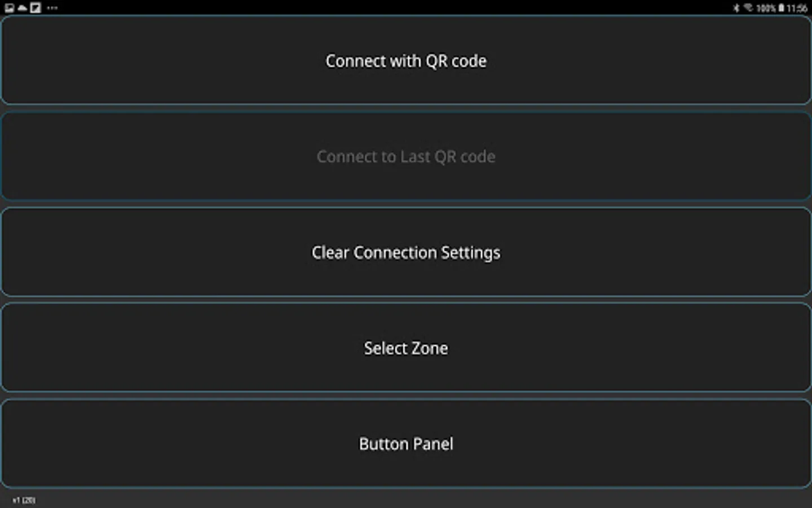This screenshot has height=508, width=812.
Task: Choose a zone via Select Zone
Action: (x=406, y=348)
